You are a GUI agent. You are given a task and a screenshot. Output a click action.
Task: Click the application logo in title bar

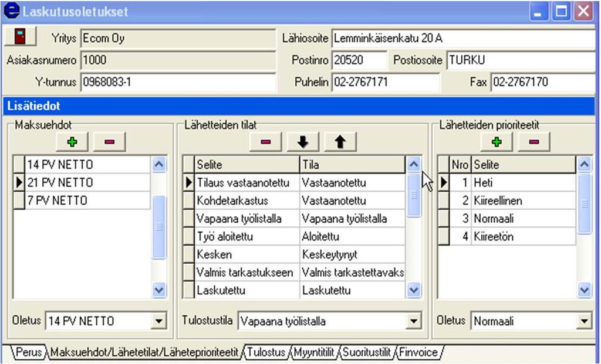coord(11,11)
